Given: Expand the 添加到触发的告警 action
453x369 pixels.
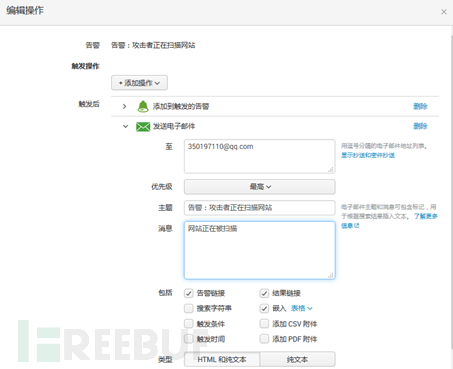Looking at the screenshot, I should (x=124, y=106).
